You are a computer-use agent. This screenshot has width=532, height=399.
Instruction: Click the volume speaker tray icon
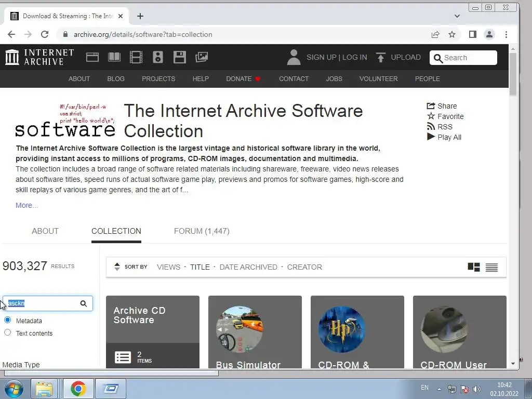pyautogui.click(x=477, y=389)
